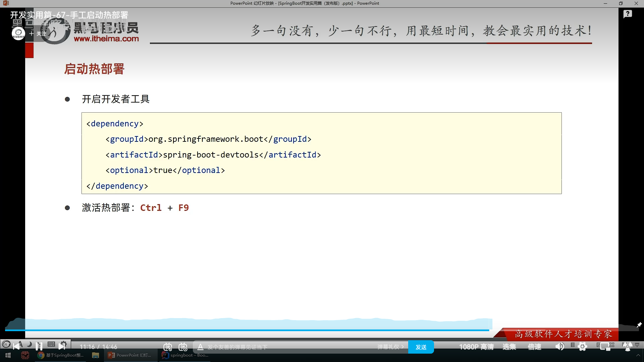644x362 pixels.
Task: Open 弹幕礼仪 etiquette link
Action: [390, 347]
